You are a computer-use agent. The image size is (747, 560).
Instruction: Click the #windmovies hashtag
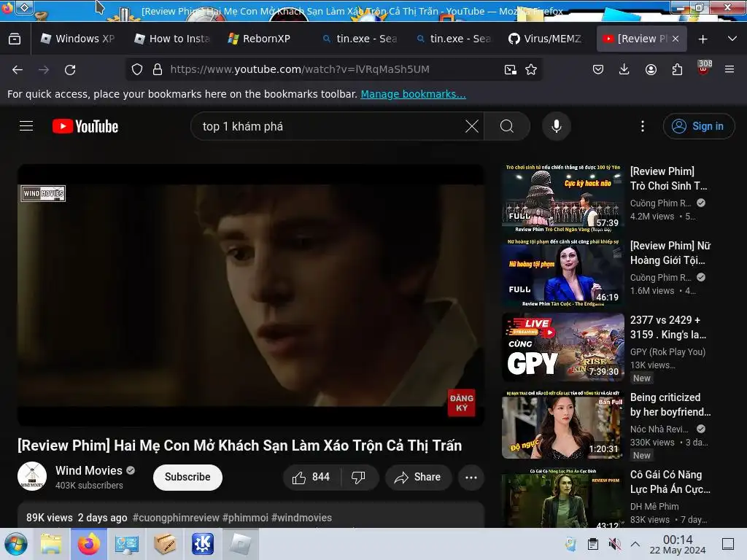click(x=301, y=518)
